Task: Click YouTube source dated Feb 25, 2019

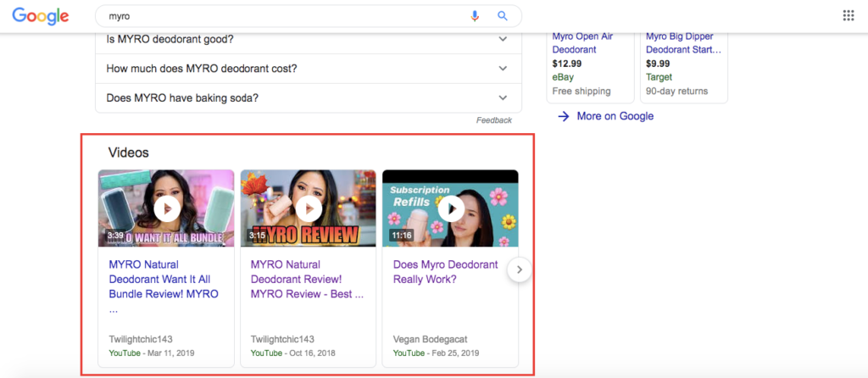Action: pos(409,353)
